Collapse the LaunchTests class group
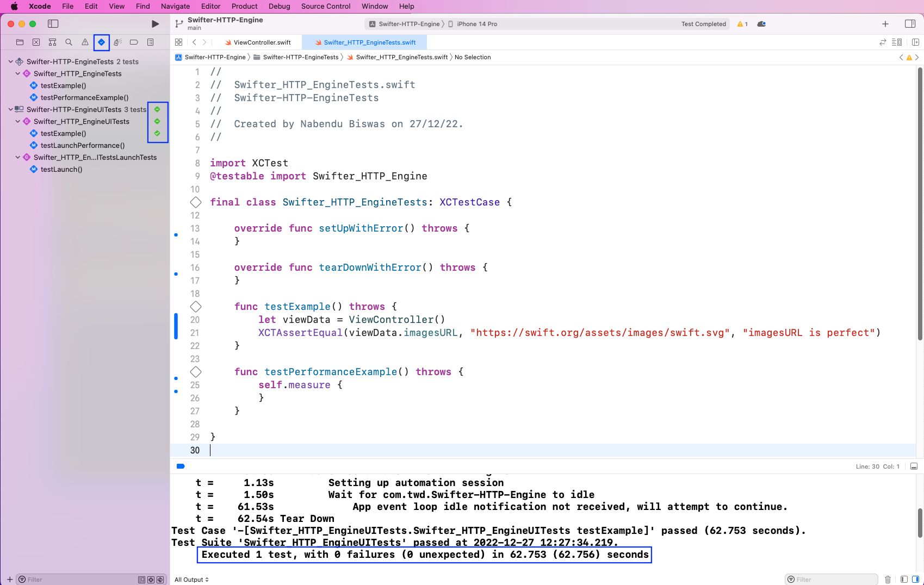The image size is (924, 585). [17, 157]
